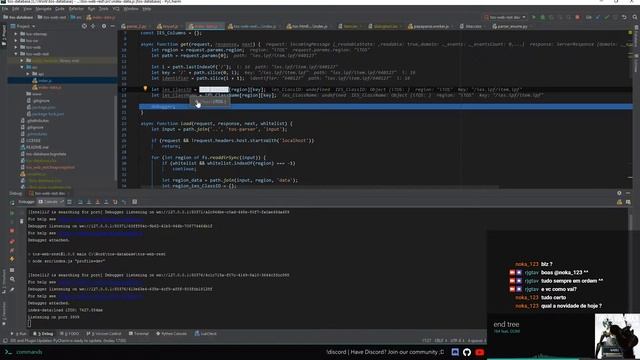This screenshot has width=640, height=360.
Task: Stop the debug session red square
Action: pos(12,231)
